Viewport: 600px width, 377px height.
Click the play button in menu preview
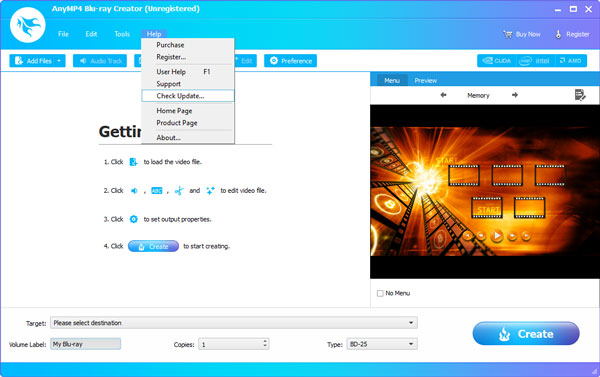click(497, 236)
